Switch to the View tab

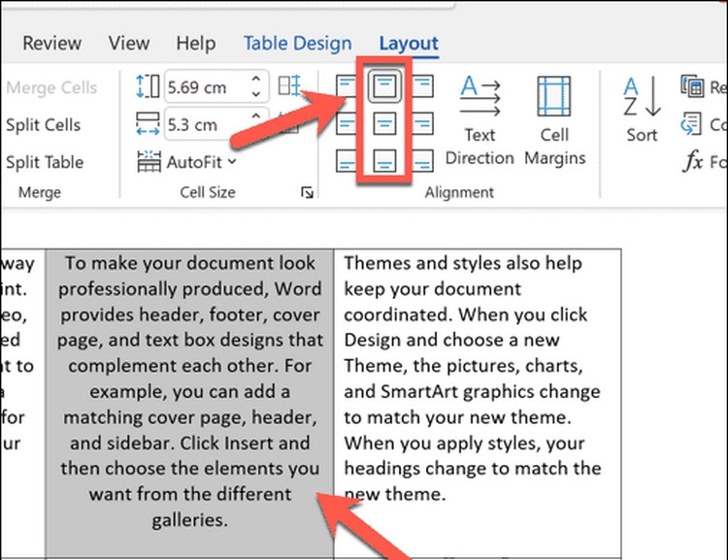129,44
